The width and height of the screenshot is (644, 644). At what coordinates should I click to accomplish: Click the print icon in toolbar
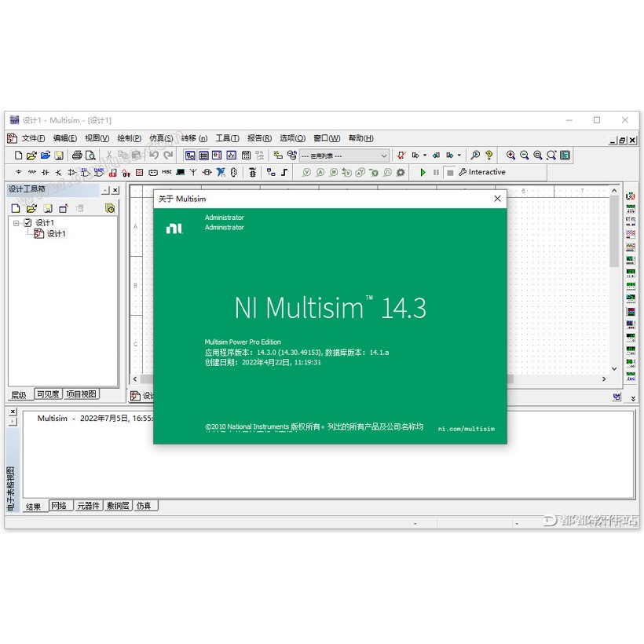(x=77, y=156)
